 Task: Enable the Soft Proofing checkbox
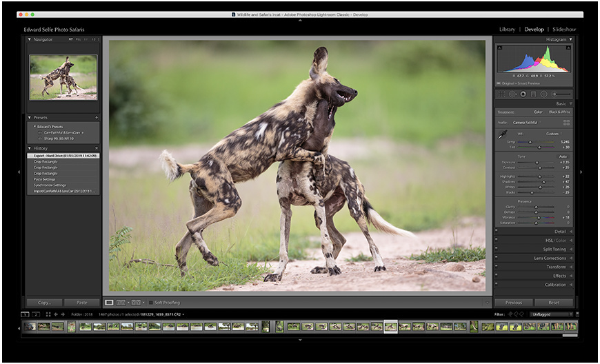pyautogui.click(x=151, y=302)
